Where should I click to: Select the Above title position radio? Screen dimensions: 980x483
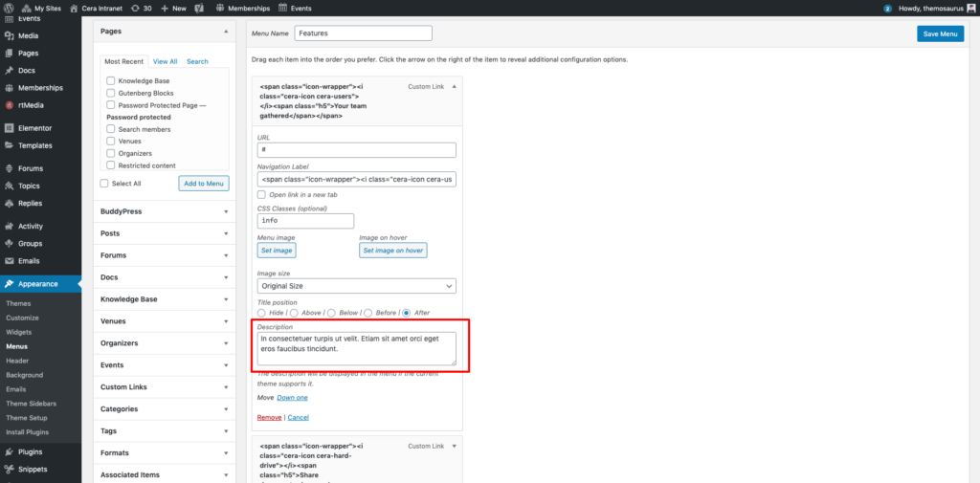pos(293,313)
